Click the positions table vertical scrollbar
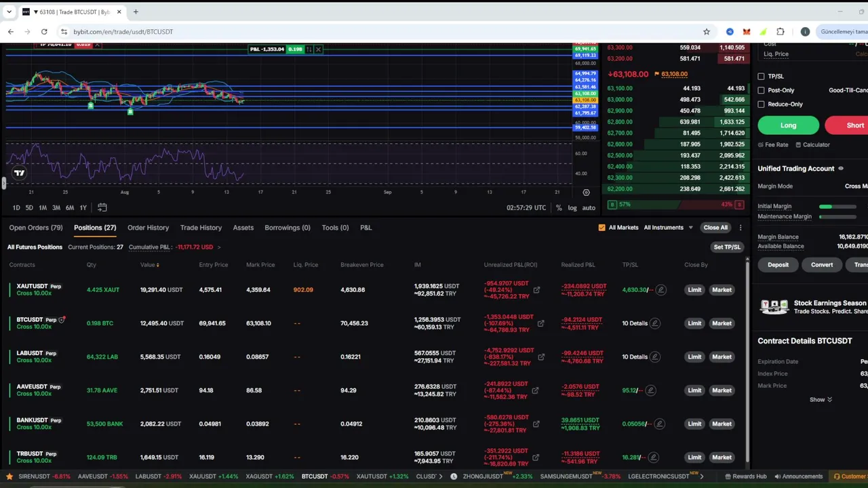The height and width of the screenshot is (488, 868). point(748,359)
